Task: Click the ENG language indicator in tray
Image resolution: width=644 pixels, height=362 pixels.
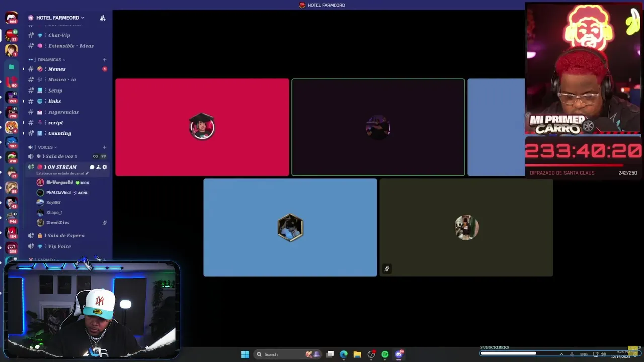Action: click(x=584, y=354)
